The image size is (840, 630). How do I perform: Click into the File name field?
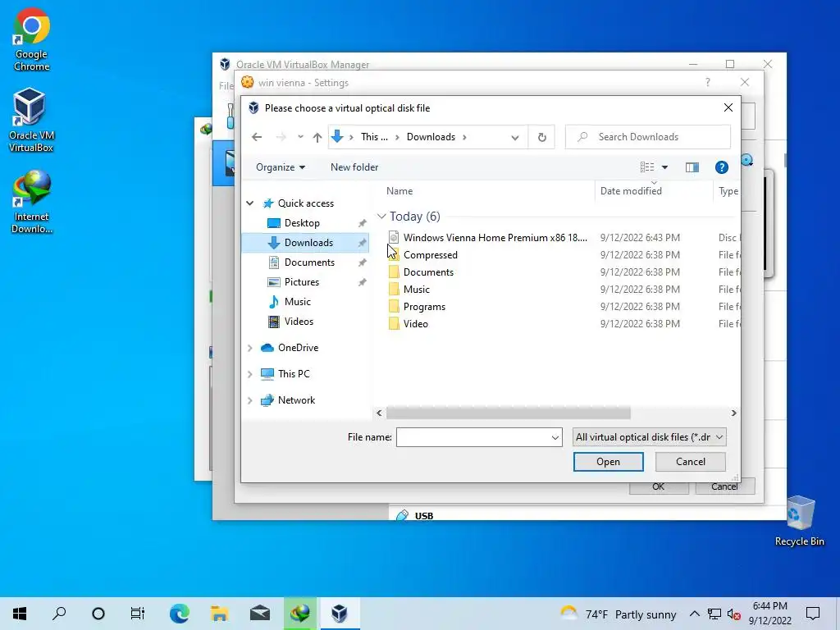473,437
